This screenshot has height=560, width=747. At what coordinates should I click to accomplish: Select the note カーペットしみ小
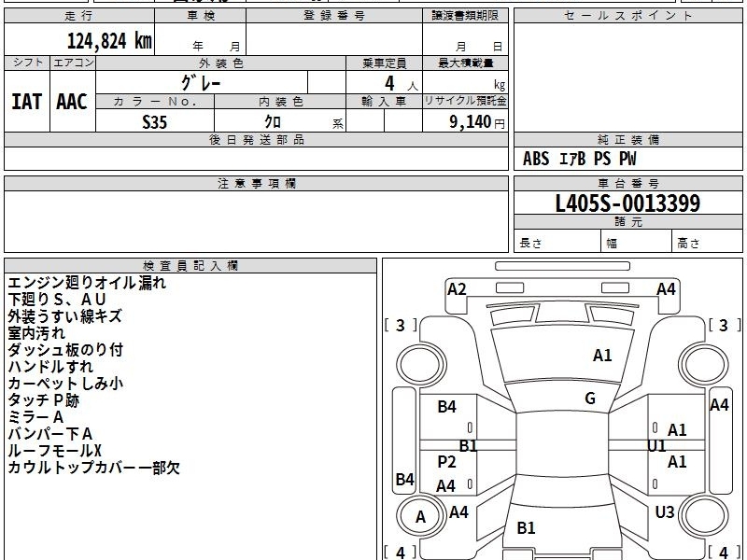(x=65, y=384)
